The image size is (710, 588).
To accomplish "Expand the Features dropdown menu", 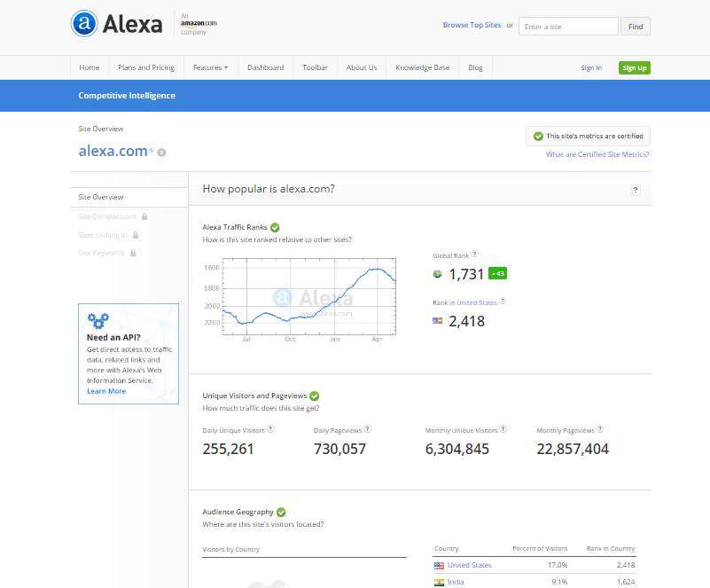I will [x=211, y=67].
